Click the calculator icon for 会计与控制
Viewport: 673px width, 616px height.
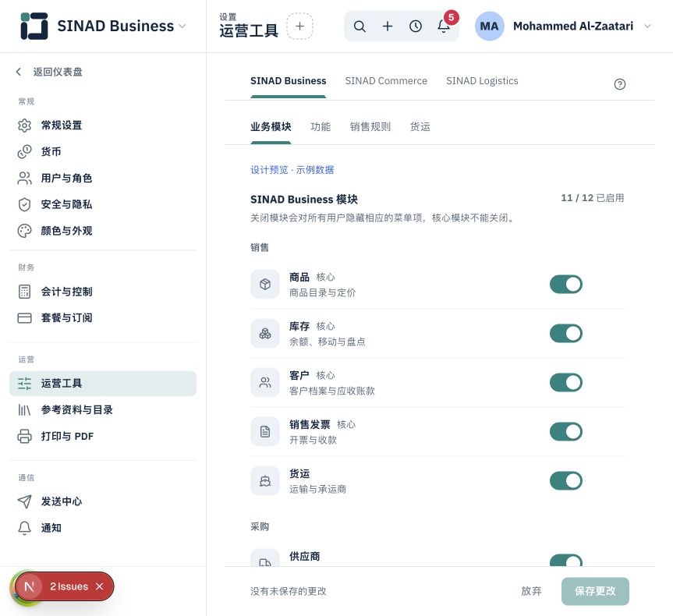(x=24, y=292)
